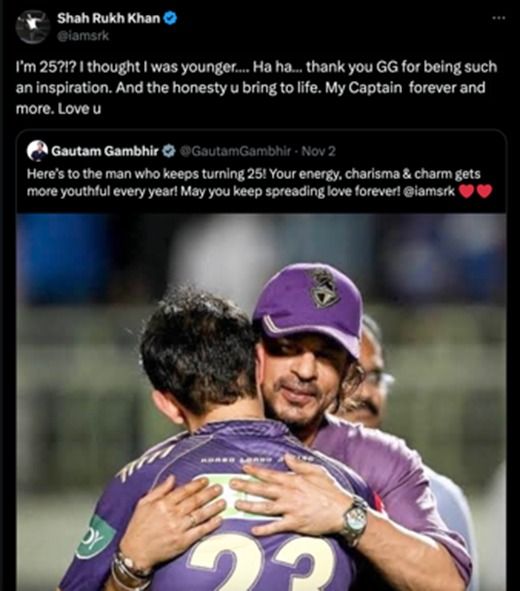Open the @GautamGambhir handle link

(x=235, y=151)
